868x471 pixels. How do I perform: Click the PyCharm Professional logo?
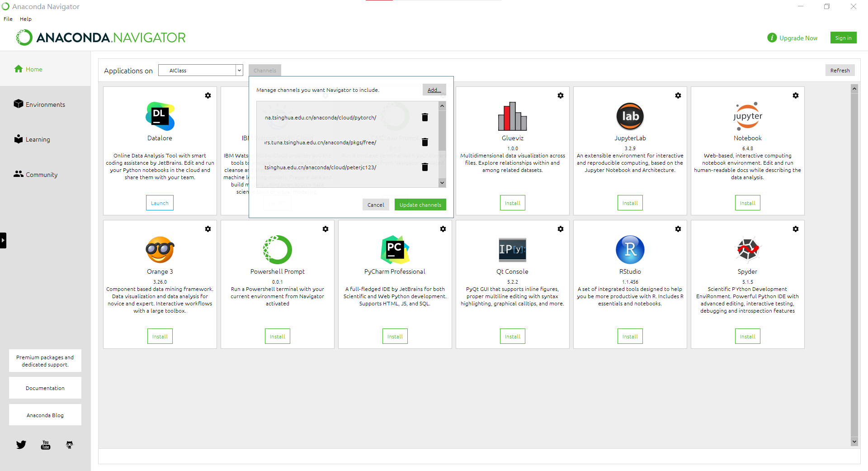tap(395, 250)
